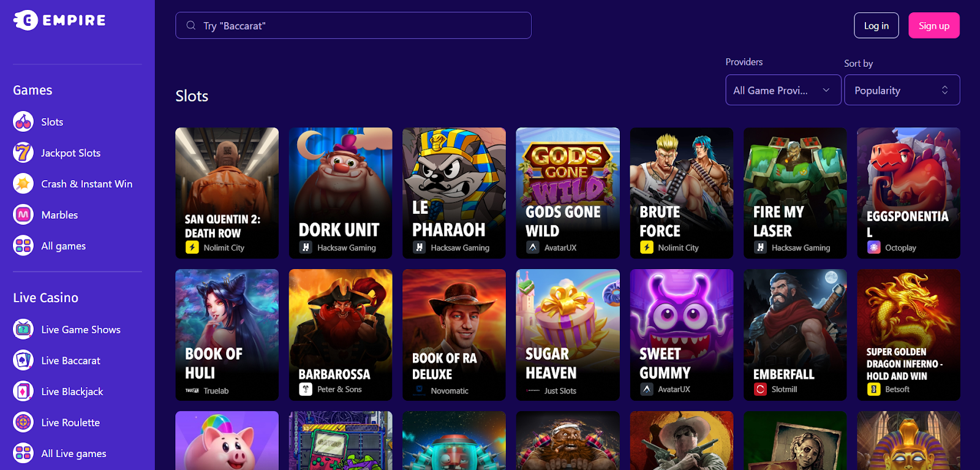Open the Dork Unit game thumbnail
This screenshot has width=980, height=470.
(341, 193)
